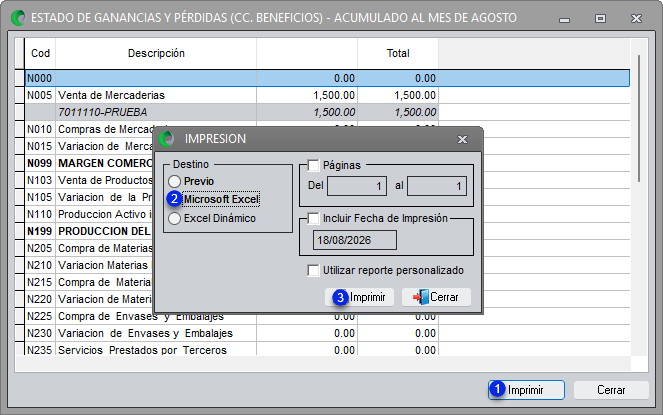663x415 pixels.
Task: Click the IMPRESION dialog green logo icon
Action: 167,139
